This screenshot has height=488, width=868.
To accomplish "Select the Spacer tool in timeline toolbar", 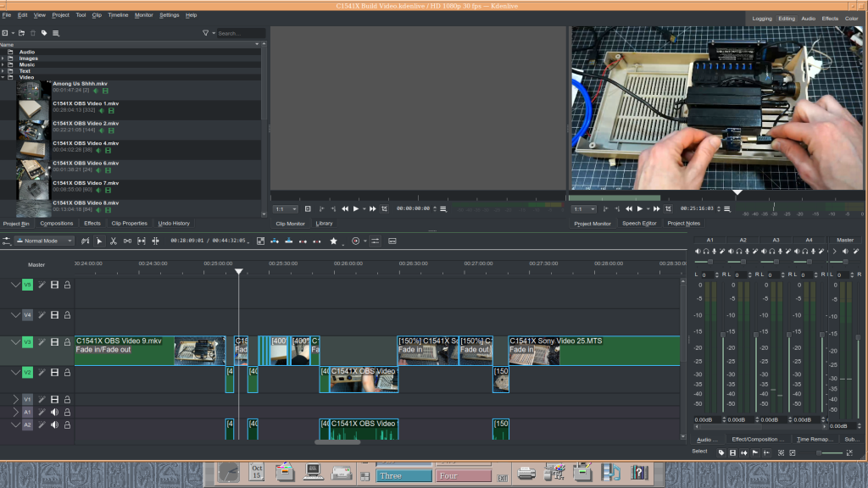I will coord(127,241).
